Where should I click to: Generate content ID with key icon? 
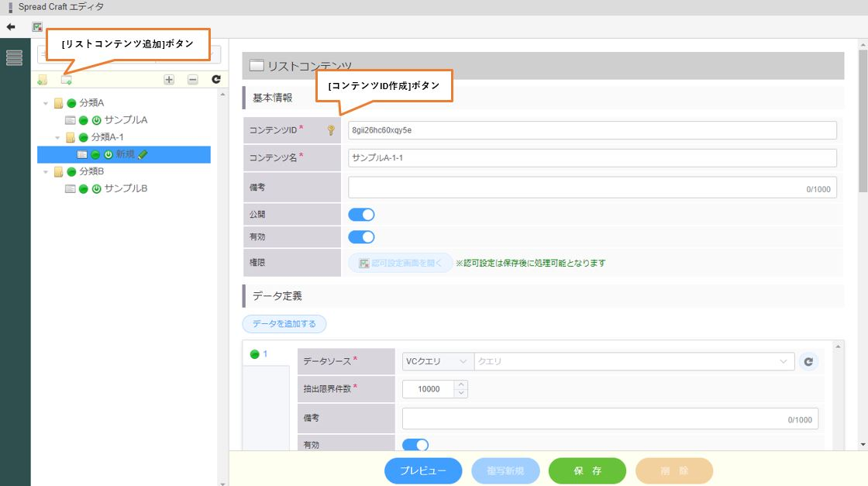331,130
